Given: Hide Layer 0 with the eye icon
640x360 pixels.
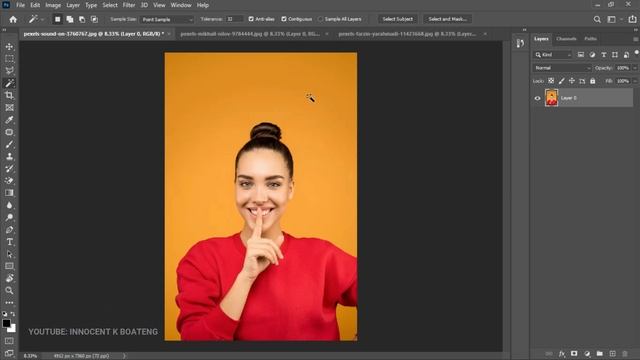Looking at the screenshot, I should point(537,98).
